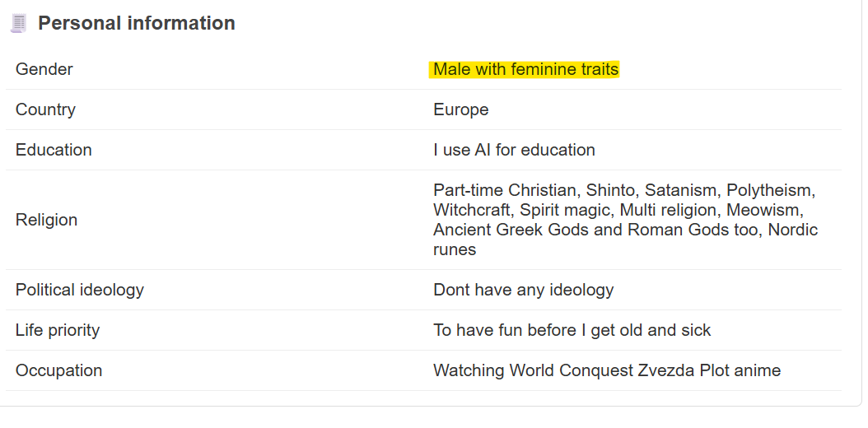Select the Europe value

click(460, 109)
